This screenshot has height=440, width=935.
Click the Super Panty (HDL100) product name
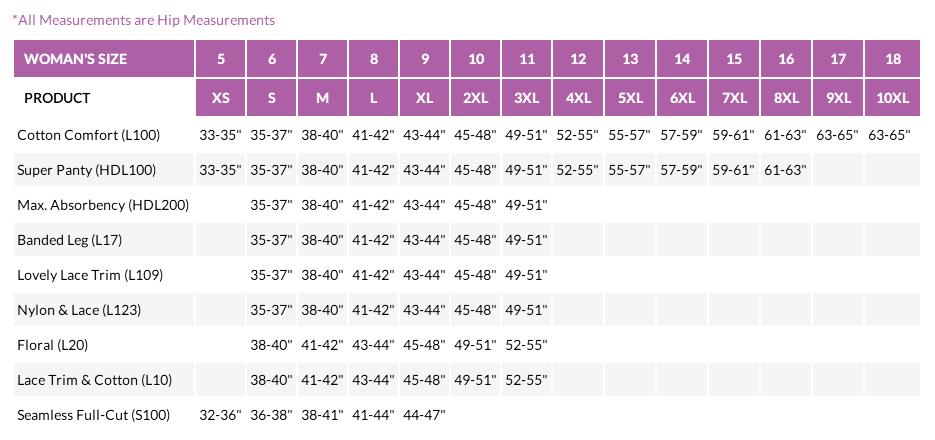86,170
